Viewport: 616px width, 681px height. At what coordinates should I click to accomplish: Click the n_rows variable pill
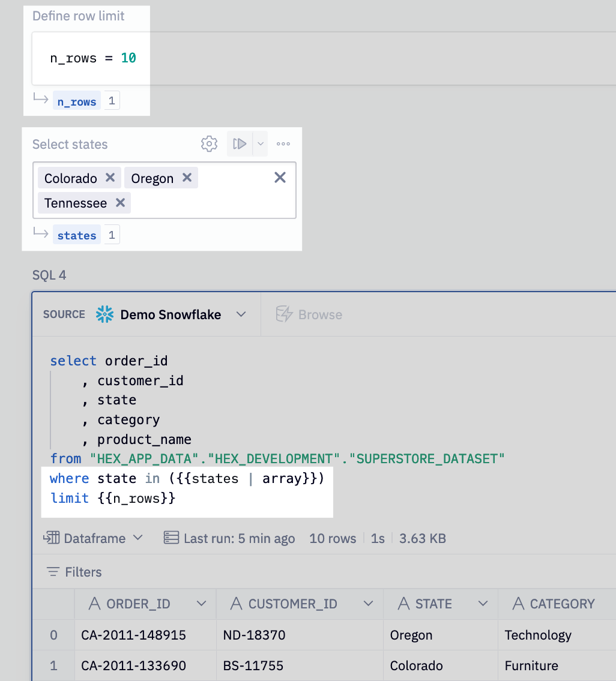[x=77, y=101]
